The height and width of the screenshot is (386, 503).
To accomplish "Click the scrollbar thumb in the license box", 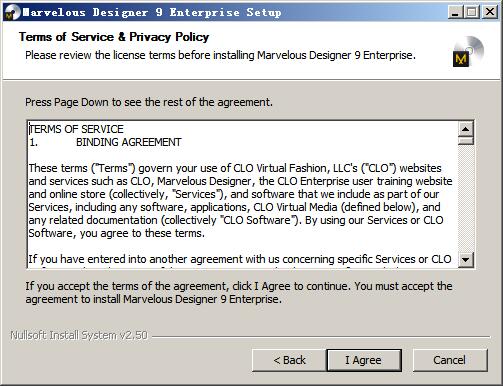I will pyautogui.click(x=466, y=140).
